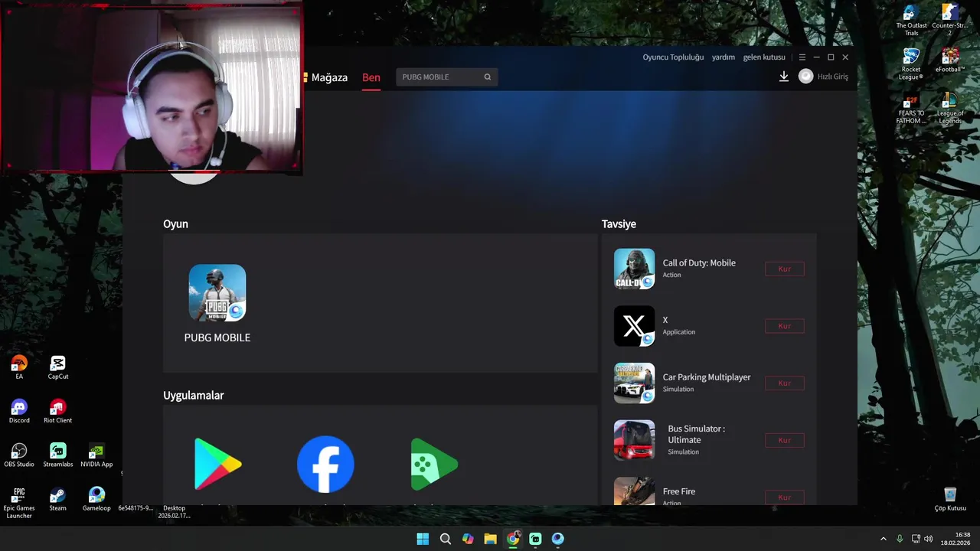Open the Facebook app icon
The width and height of the screenshot is (980, 551).
click(325, 464)
